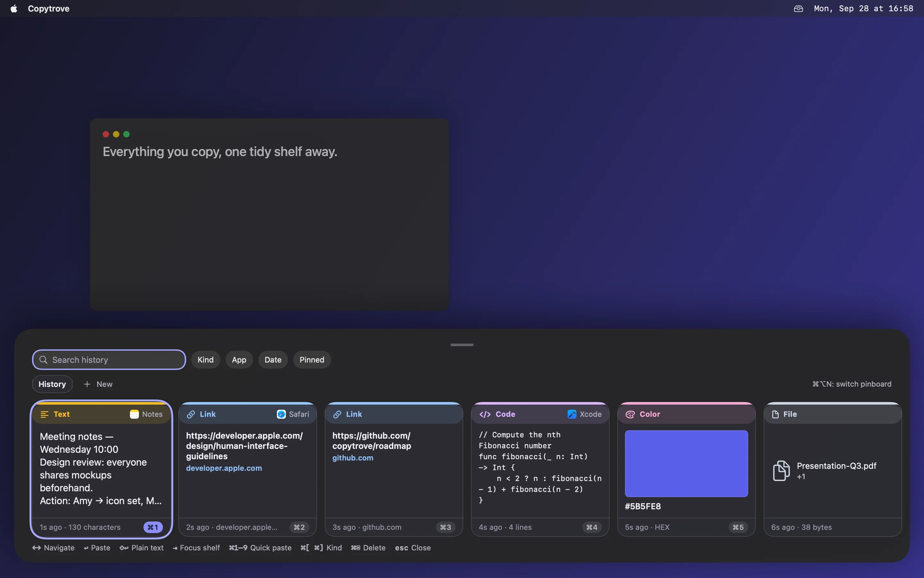Click the magnifying glass search icon
This screenshot has height=578, width=924.
pyautogui.click(x=44, y=360)
